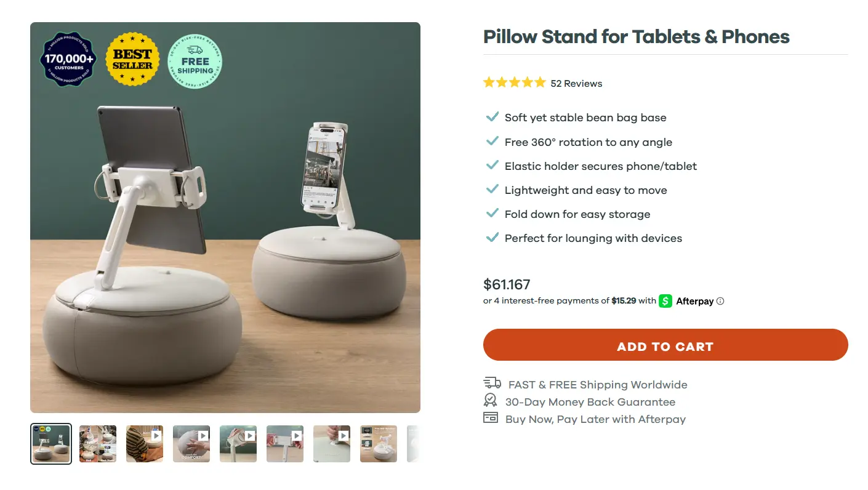Click the FAST & FREE Shipping Worldwide text
Screen dimensions: 868x490
(x=598, y=384)
